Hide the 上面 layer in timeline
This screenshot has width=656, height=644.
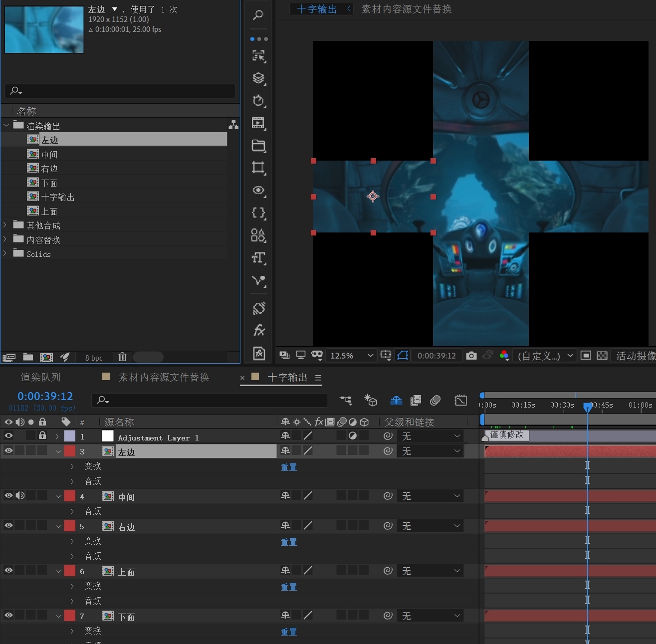(x=8, y=570)
